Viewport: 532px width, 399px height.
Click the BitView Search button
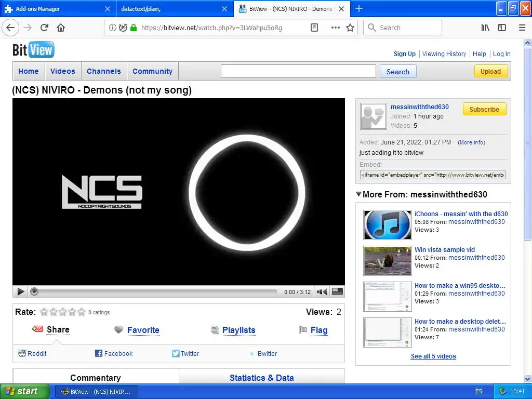click(397, 72)
